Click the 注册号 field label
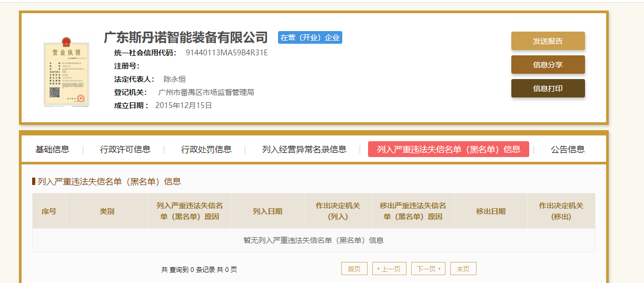The width and height of the screenshot is (644, 283). tap(127, 66)
